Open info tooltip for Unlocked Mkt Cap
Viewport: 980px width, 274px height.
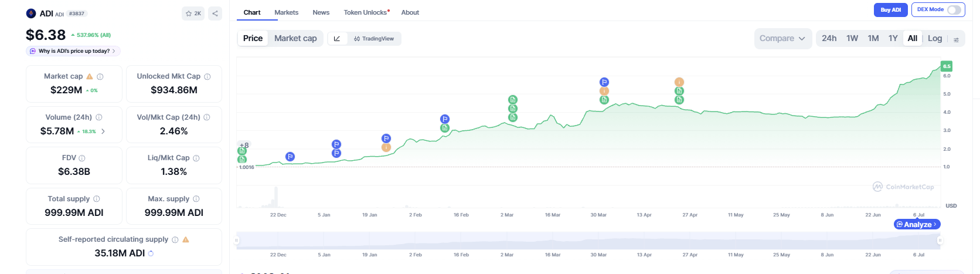coord(207,76)
